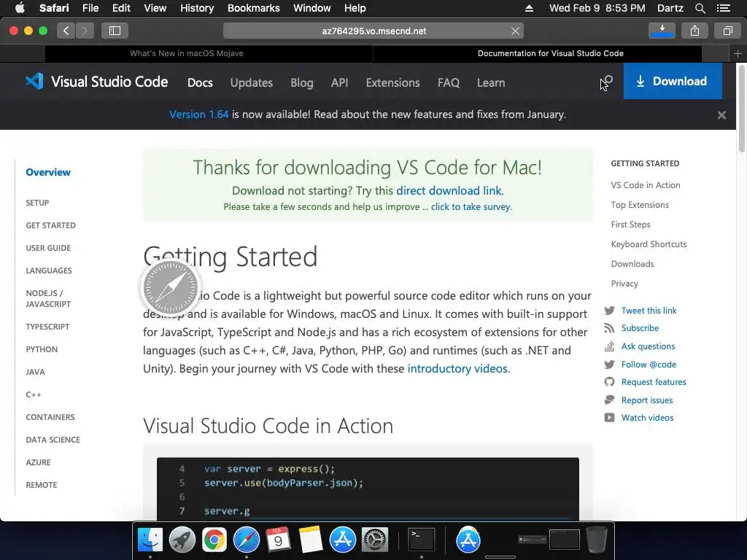Expand LANGUAGES section in sidebar
The height and width of the screenshot is (560, 747).
click(49, 271)
